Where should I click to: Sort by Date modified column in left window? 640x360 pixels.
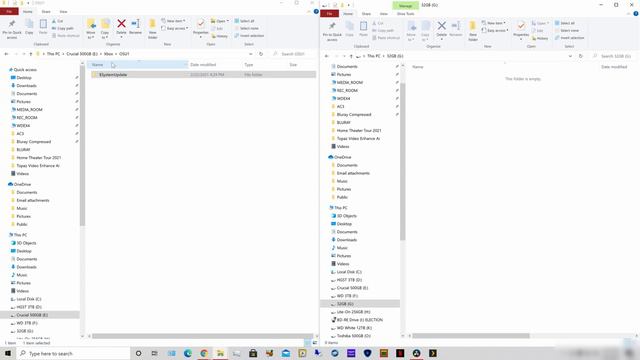coord(203,64)
